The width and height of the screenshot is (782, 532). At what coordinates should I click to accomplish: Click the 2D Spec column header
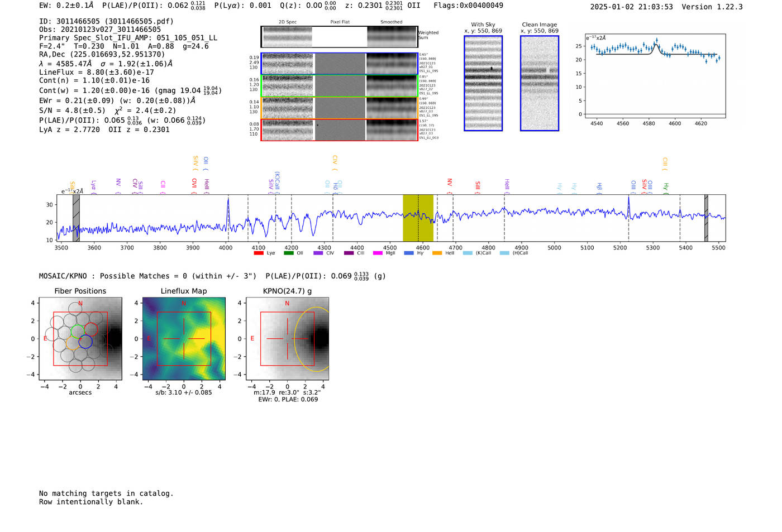(x=288, y=22)
